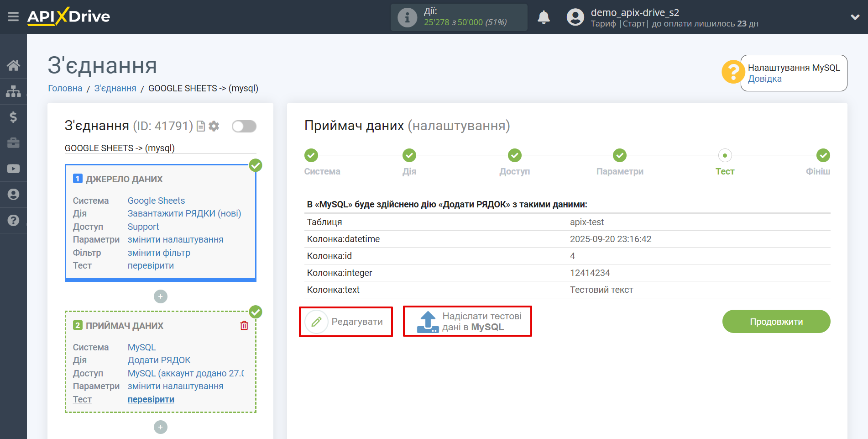
Task: Add a step below data receiver
Action: 160,427
